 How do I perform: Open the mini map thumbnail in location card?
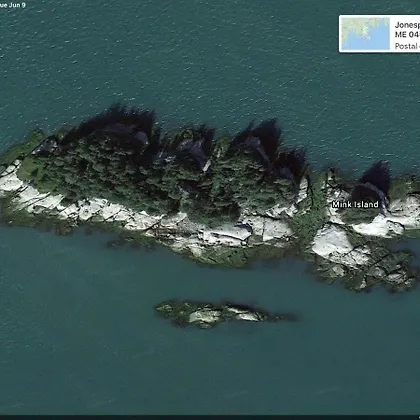[366, 34]
